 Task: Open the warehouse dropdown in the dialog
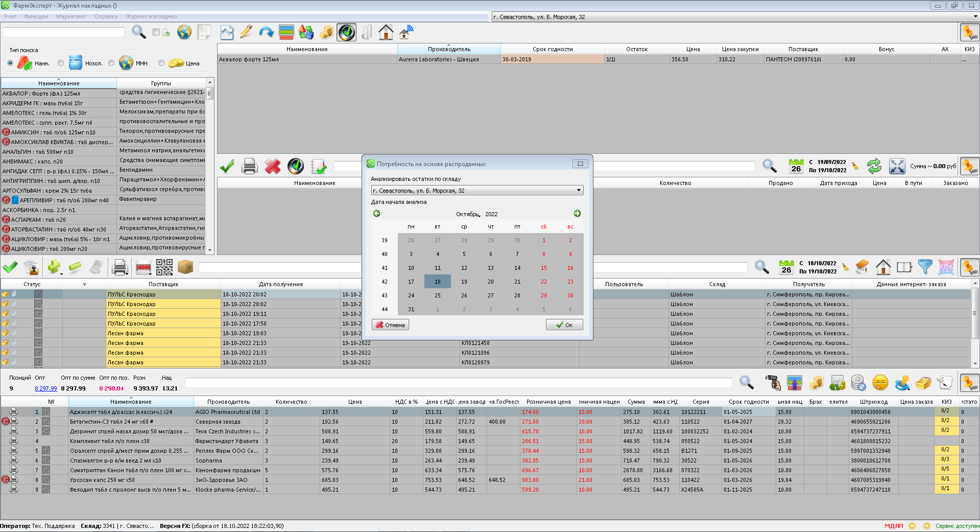[x=579, y=191]
